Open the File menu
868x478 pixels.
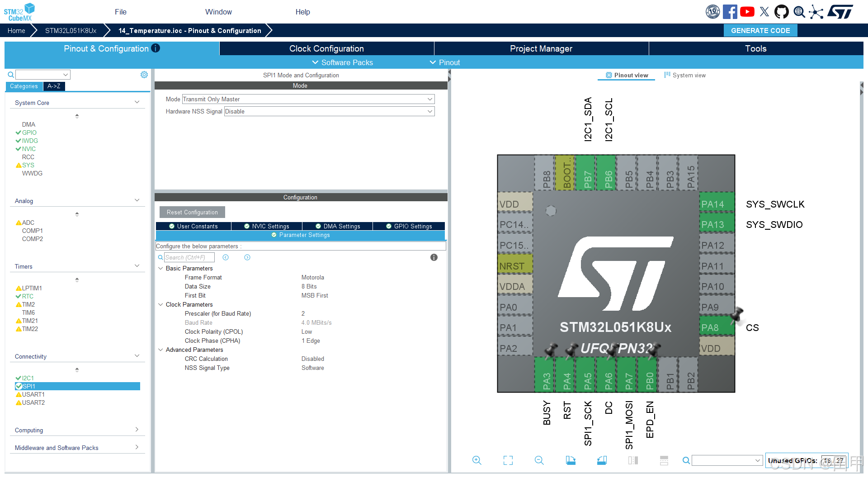coord(121,12)
